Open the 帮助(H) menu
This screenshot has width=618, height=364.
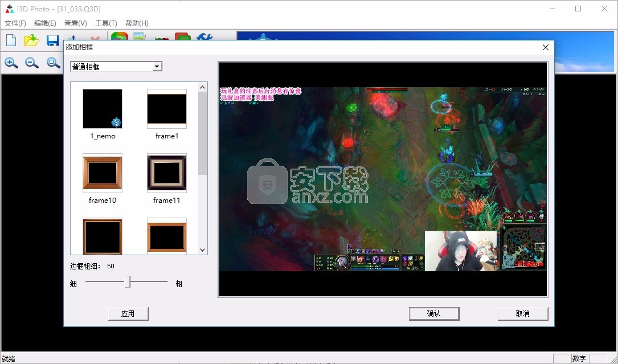(x=137, y=23)
